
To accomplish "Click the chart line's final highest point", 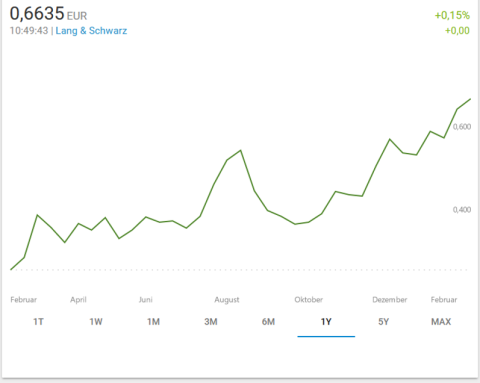I will [470, 99].
